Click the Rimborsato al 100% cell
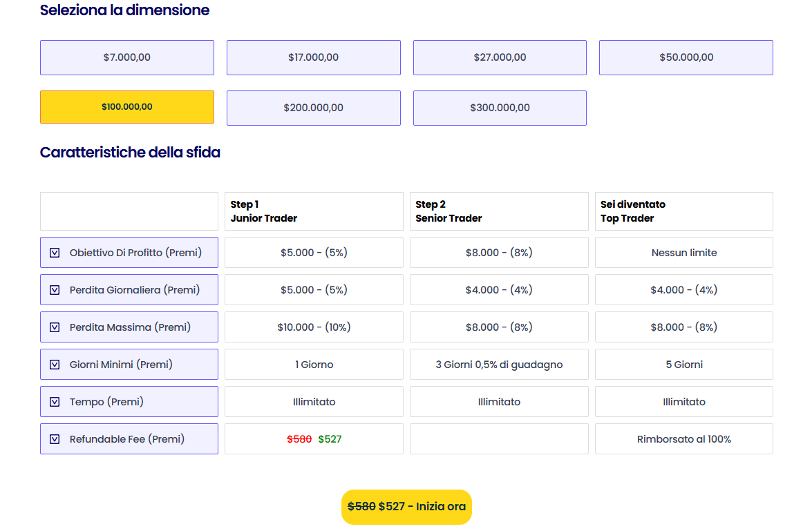 [683, 439]
